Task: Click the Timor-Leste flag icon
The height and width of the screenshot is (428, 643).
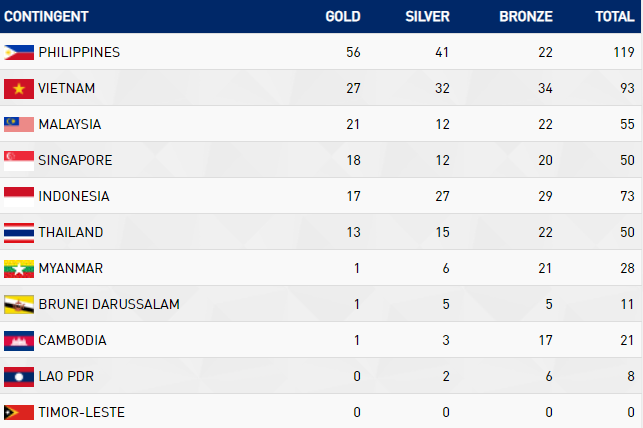Action: pos(19,412)
